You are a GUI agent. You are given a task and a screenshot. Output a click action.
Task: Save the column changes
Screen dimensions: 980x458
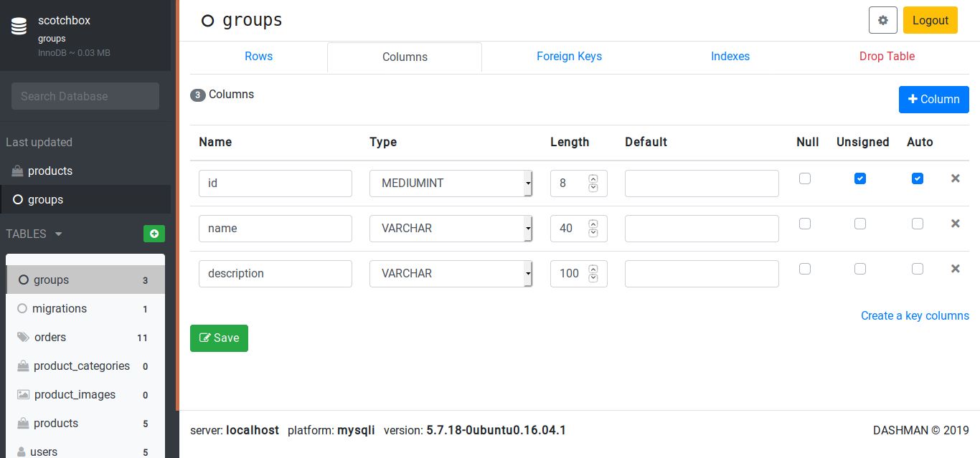point(219,338)
